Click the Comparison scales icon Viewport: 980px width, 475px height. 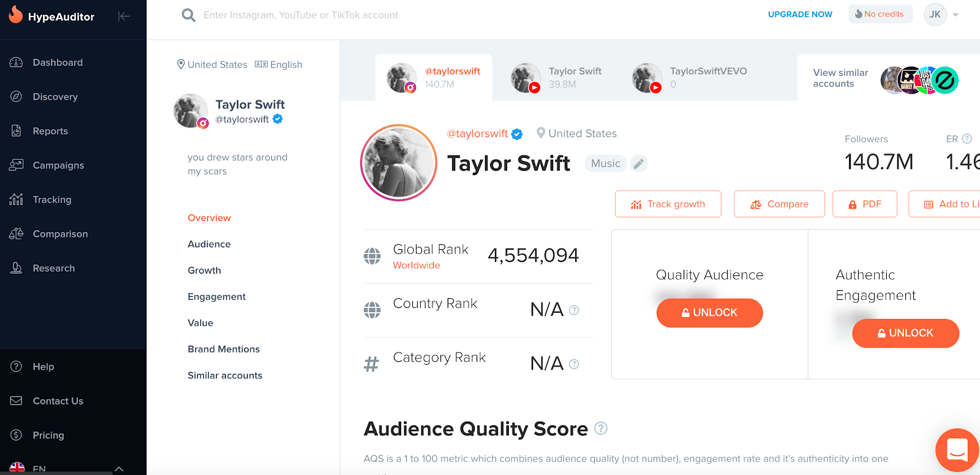point(17,234)
